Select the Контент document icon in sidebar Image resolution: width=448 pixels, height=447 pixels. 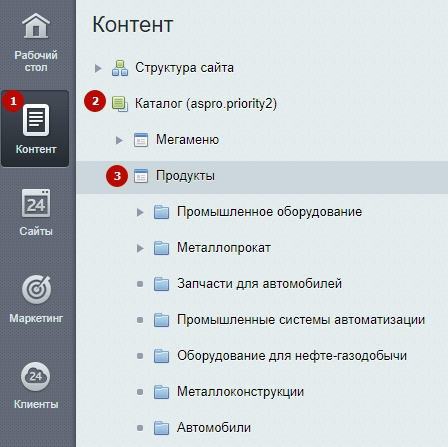(x=36, y=120)
